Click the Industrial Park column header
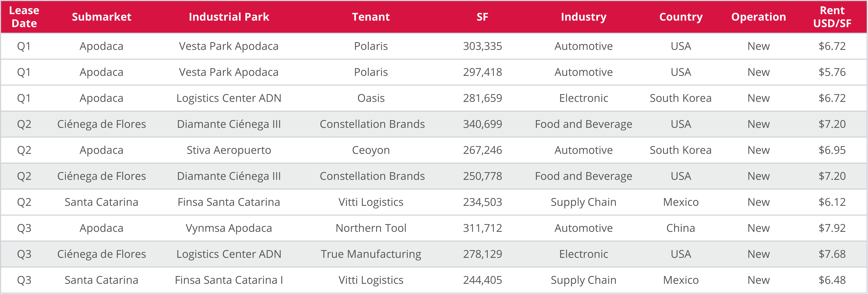The width and height of the screenshot is (868, 294). coord(229,17)
